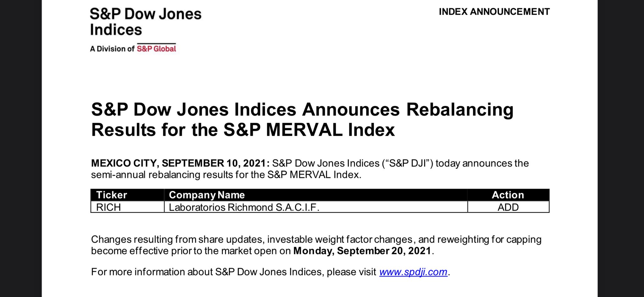Click the Company Name column header

(316, 195)
